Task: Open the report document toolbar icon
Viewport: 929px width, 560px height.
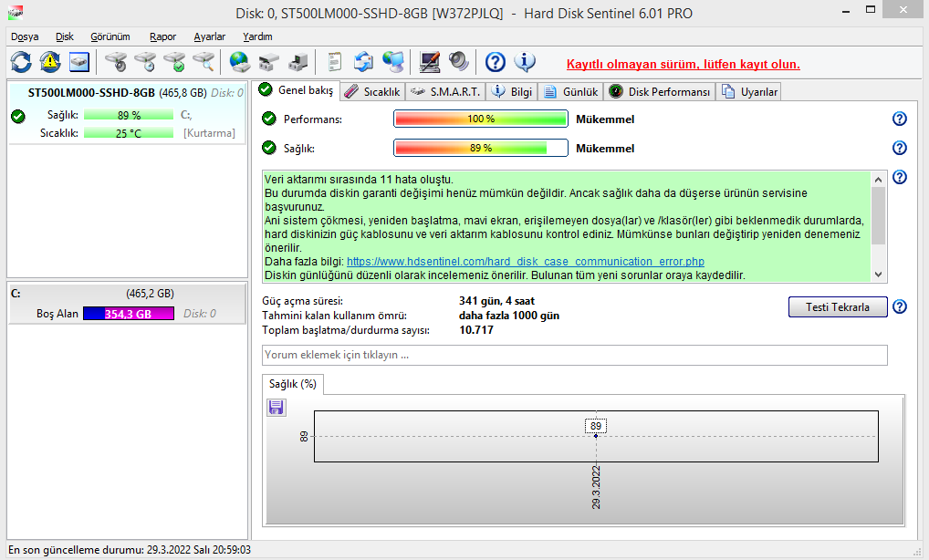Action: [335, 62]
